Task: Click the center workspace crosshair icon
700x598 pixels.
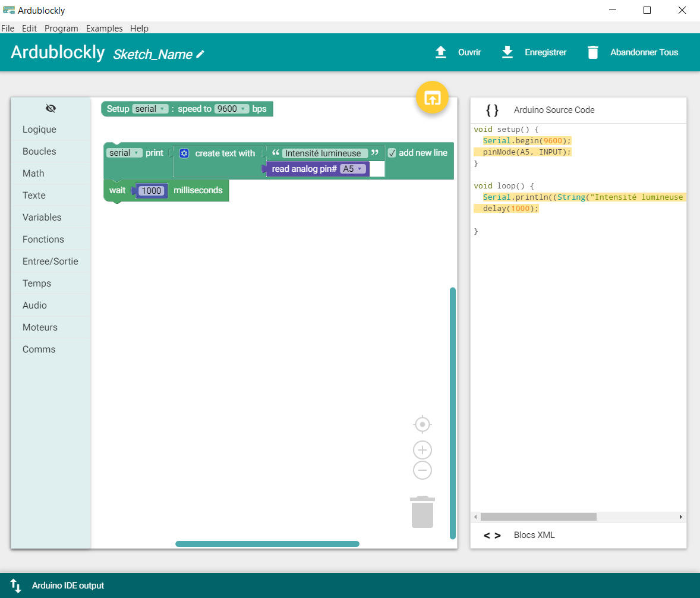Action: (x=422, y=424)
